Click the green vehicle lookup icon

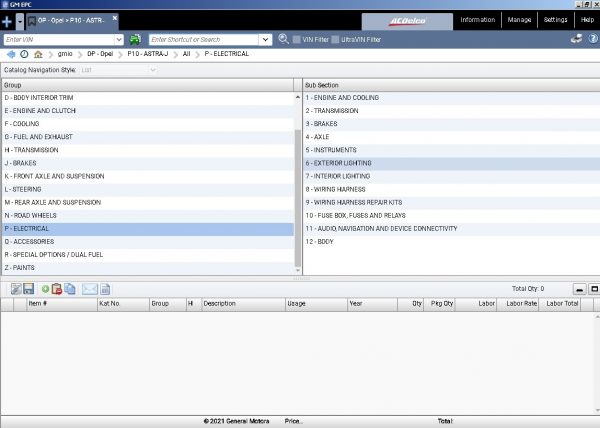135,39
